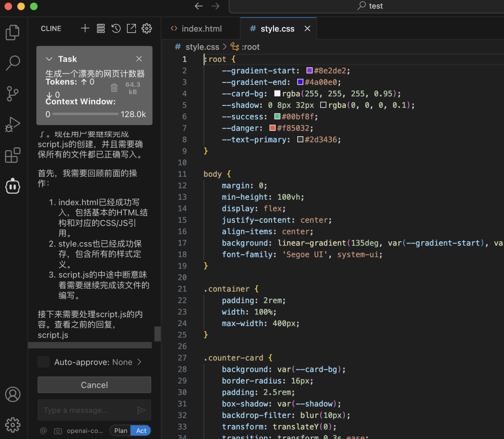Select the Cline robot icon in activity bar

[x=12, y=186]
